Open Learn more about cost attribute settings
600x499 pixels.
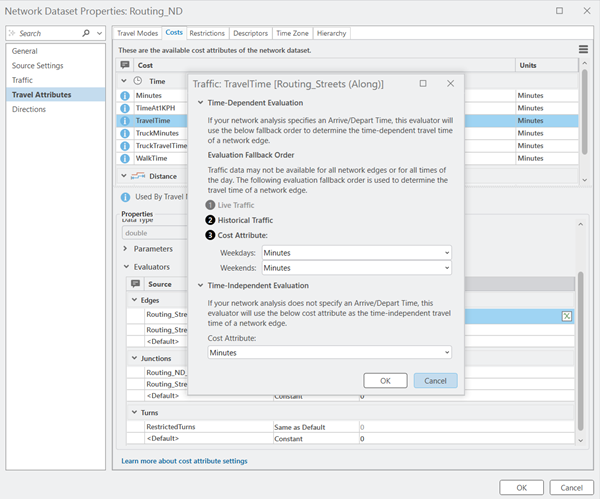pos(184,461)
